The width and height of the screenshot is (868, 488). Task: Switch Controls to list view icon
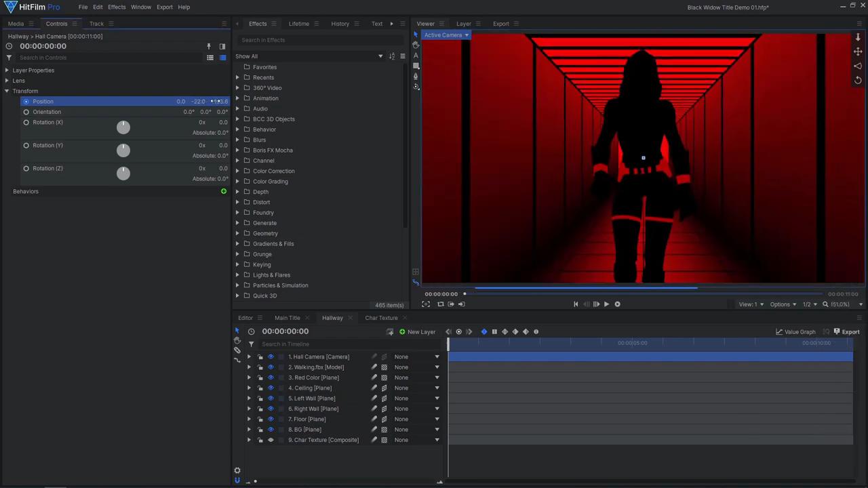210,58
